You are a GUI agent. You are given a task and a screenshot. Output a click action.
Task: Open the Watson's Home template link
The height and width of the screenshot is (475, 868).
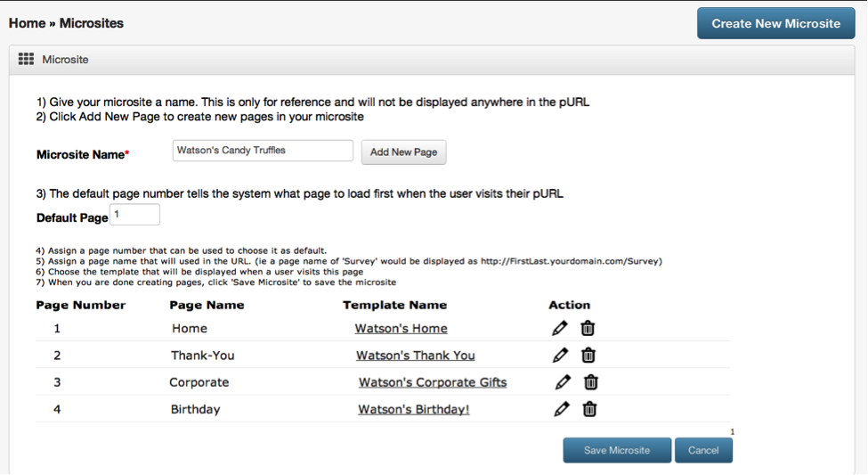(x=401, y=329)
